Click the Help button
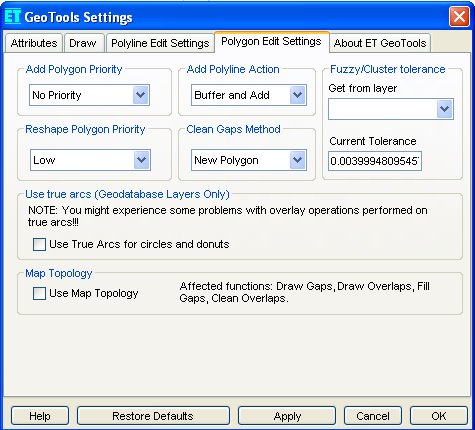 point(40,416)
